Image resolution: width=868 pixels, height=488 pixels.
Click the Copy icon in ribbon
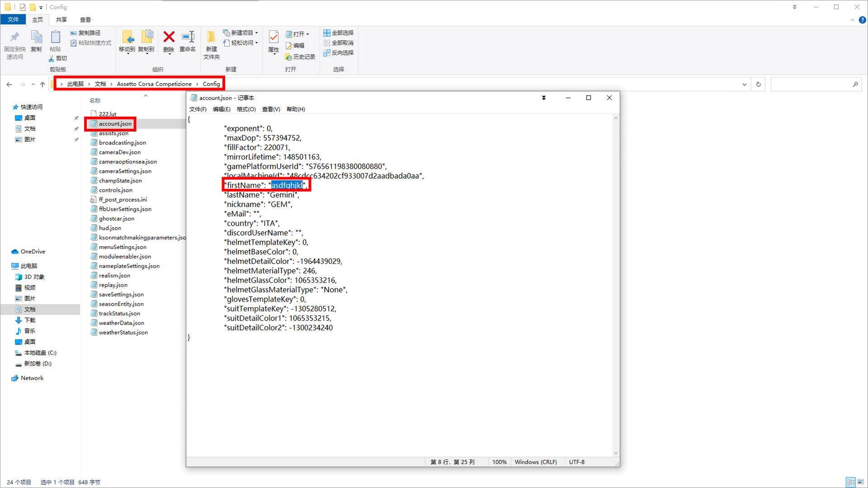pyautogui.click(x=36, y=37)
